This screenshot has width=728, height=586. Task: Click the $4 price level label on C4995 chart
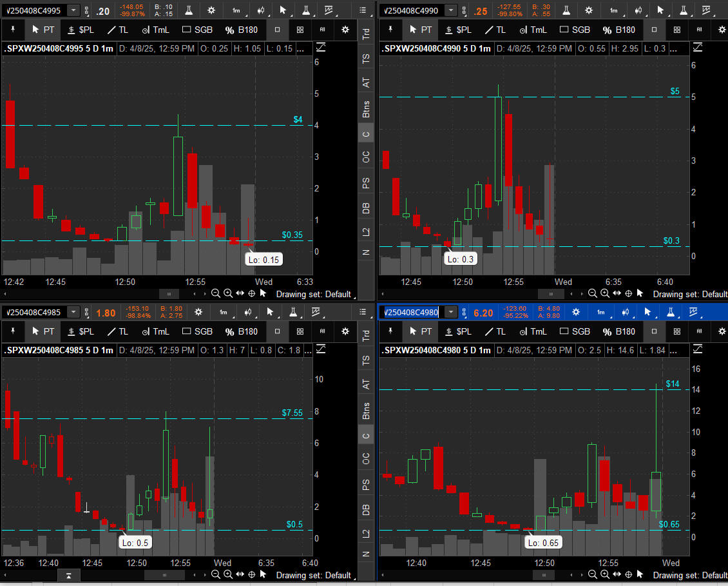(298, 119)
